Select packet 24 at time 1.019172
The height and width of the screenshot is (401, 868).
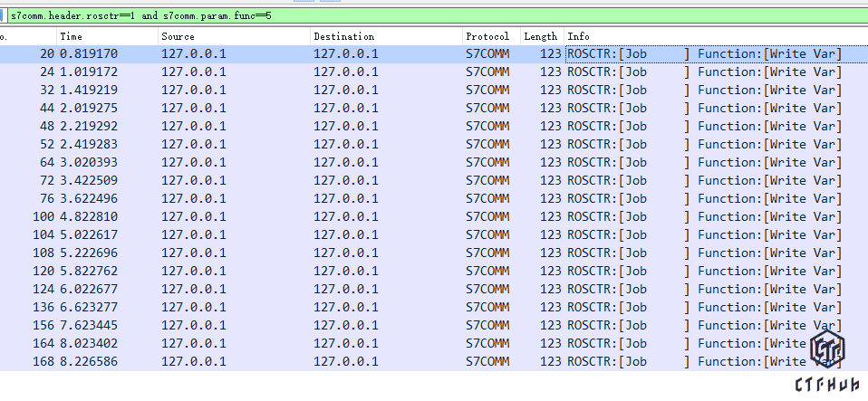(x=272, y=72)
